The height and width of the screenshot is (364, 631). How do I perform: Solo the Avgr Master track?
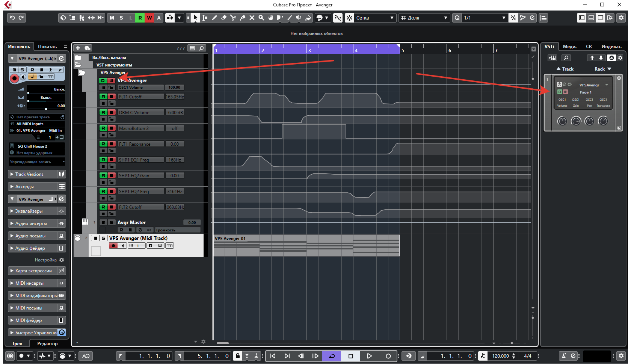coord(111,222)
